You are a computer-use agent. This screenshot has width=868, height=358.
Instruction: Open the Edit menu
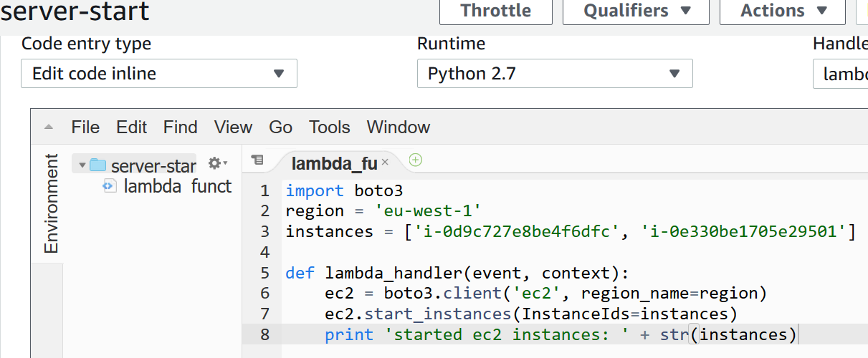tap(132, 127)
